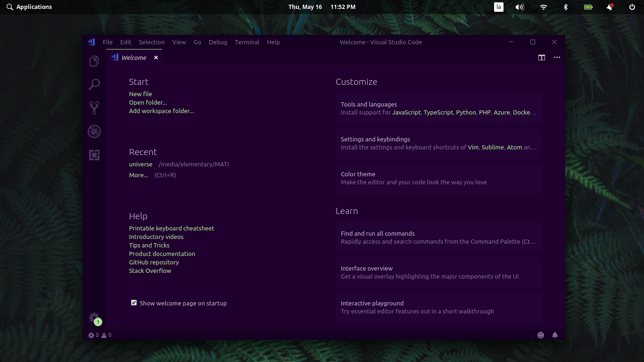Open the Bluetooth indicator

pos(566,7)
